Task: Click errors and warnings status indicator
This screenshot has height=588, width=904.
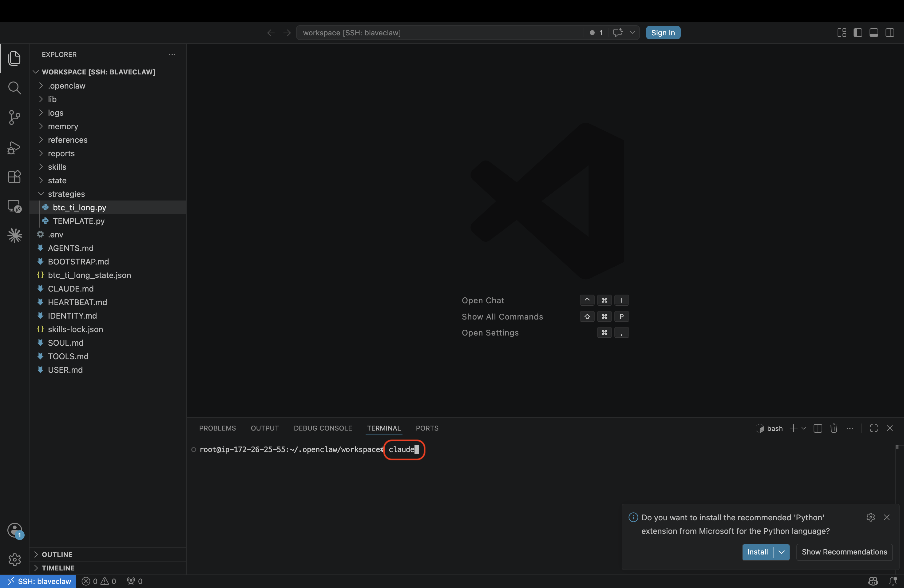Action: click(99, 581)
